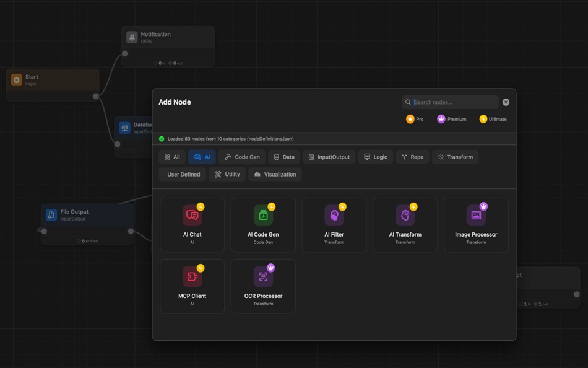Pick the Image Processor node icon
Image resolution: width=588 pixels, height=368 pixels.
click(476, 215)
